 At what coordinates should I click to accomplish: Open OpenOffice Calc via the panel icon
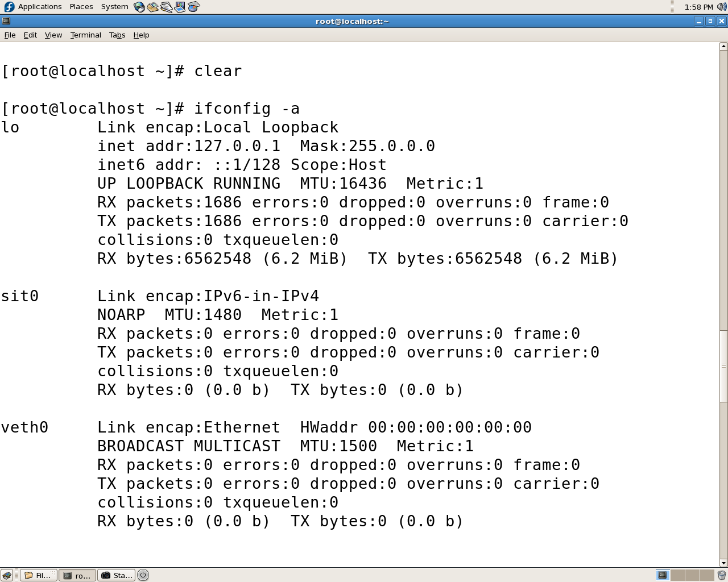pos(193,6)
